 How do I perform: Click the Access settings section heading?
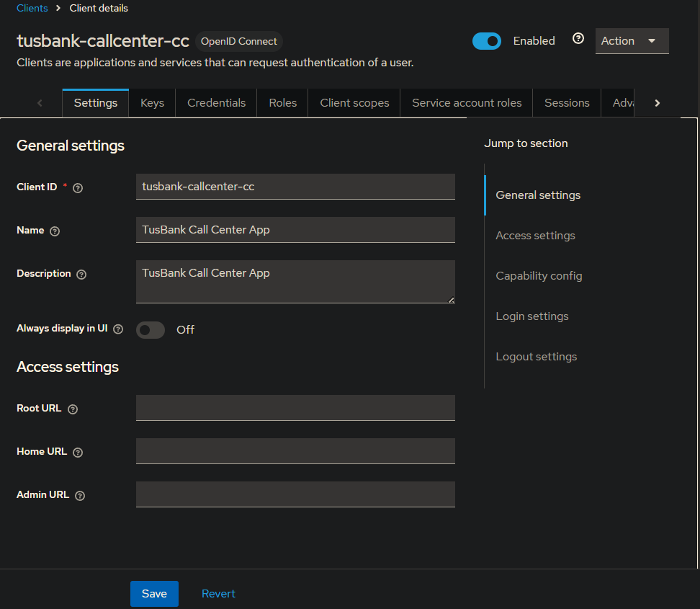[68, 367]
